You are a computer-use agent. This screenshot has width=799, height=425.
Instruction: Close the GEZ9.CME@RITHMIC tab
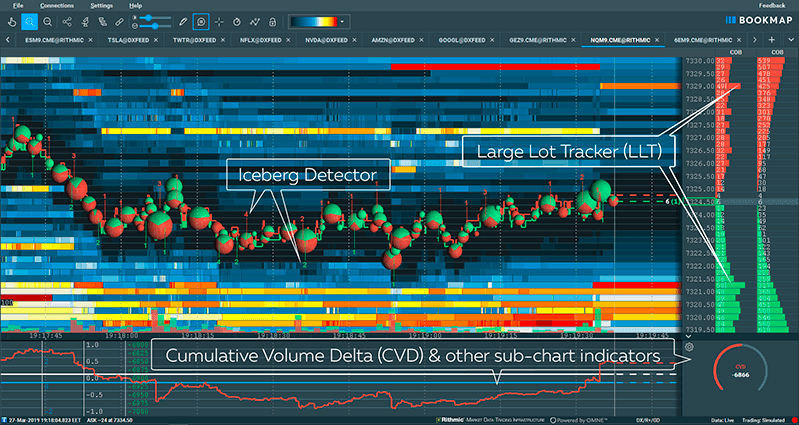(x=572, y=39)
